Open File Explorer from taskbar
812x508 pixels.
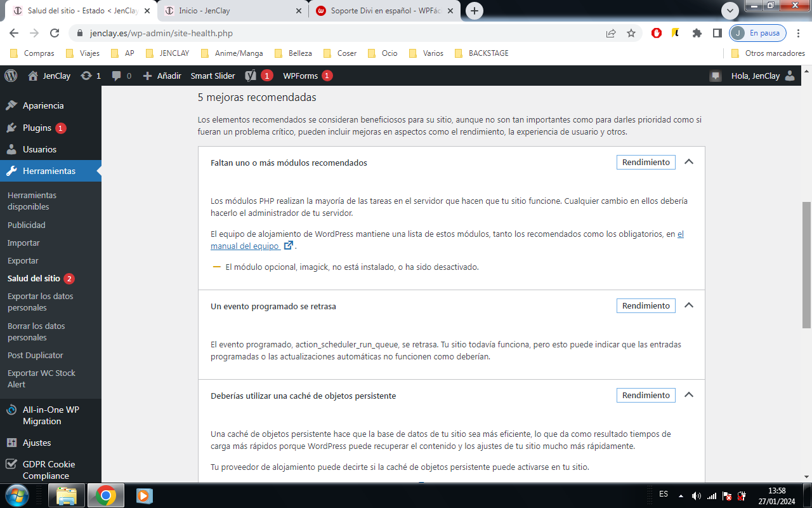[x=66, y=495]
